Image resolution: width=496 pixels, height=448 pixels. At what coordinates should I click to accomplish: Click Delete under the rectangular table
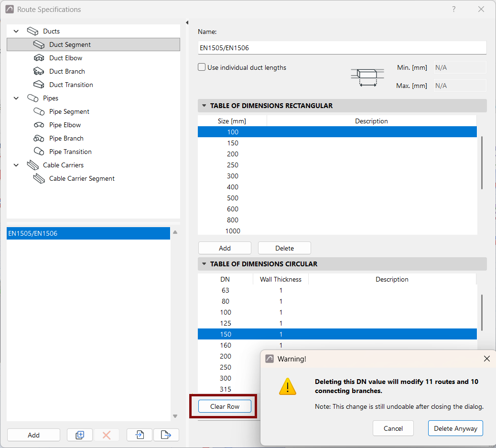pyautogui.click(x=284, y=248)
